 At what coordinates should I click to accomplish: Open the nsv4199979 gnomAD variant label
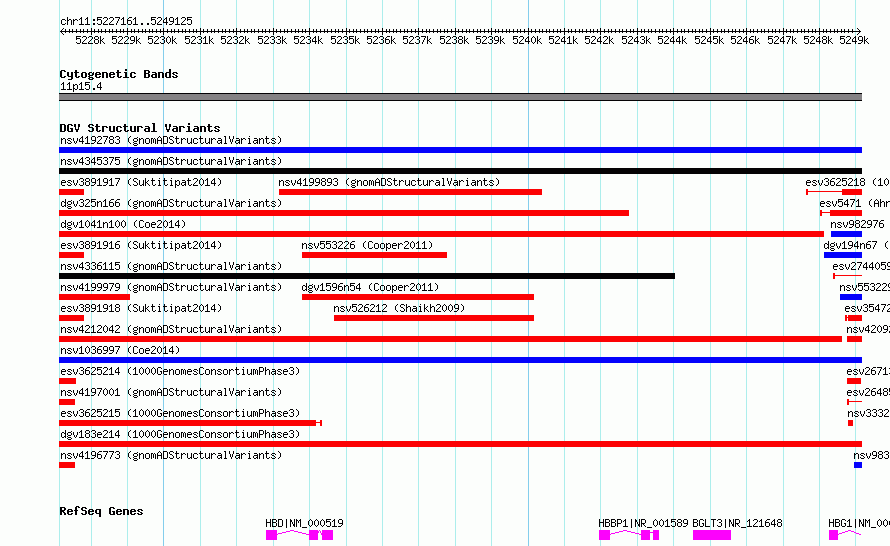[x=171, y=287]
